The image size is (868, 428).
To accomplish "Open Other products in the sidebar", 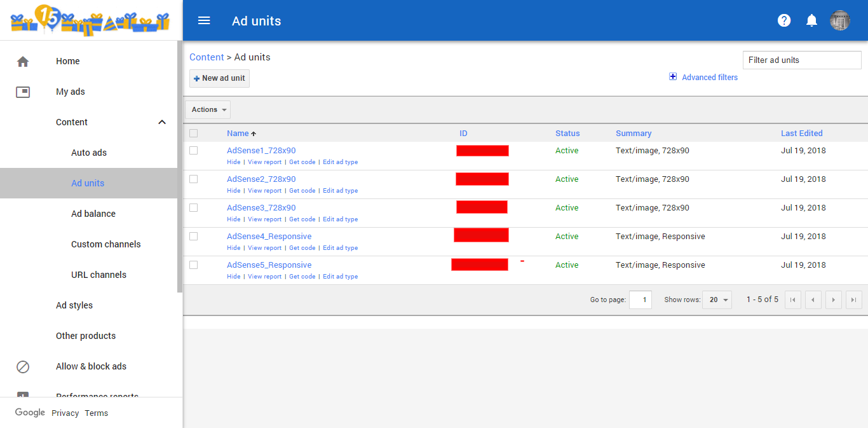I will [x=86, y=336].
